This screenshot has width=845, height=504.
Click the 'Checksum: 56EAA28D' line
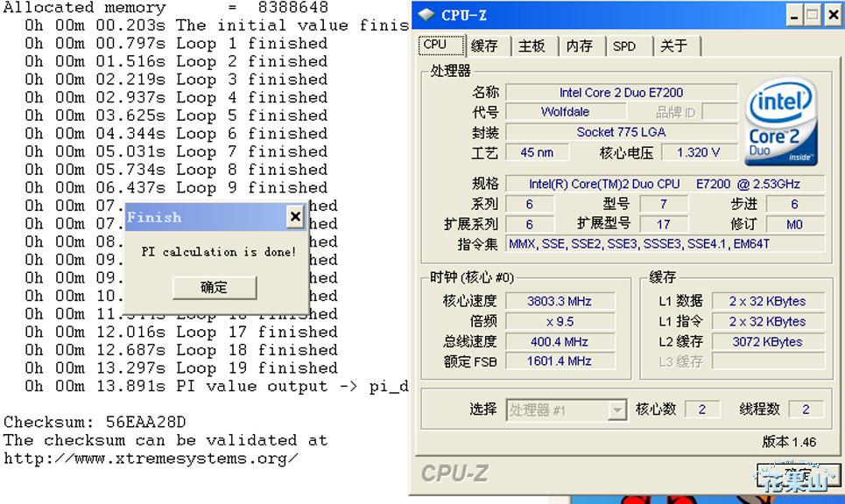pyautogui.click(x=95, y=422)
